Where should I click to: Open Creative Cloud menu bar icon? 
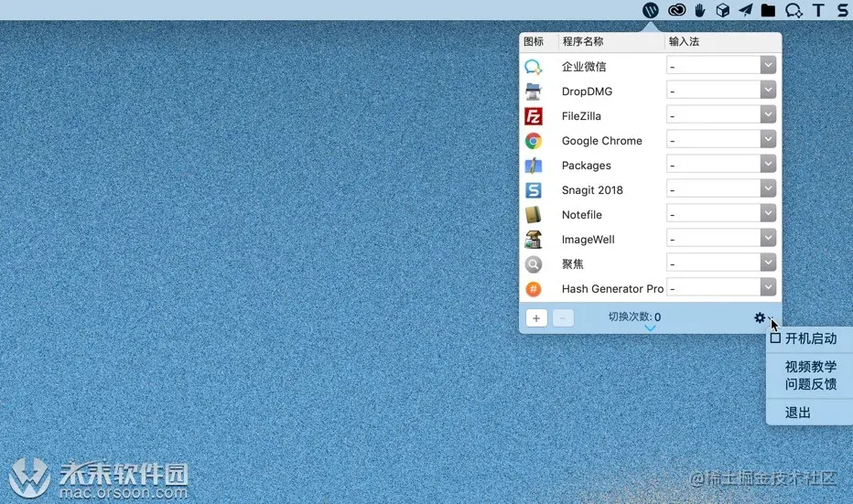(x=676, y=10)
